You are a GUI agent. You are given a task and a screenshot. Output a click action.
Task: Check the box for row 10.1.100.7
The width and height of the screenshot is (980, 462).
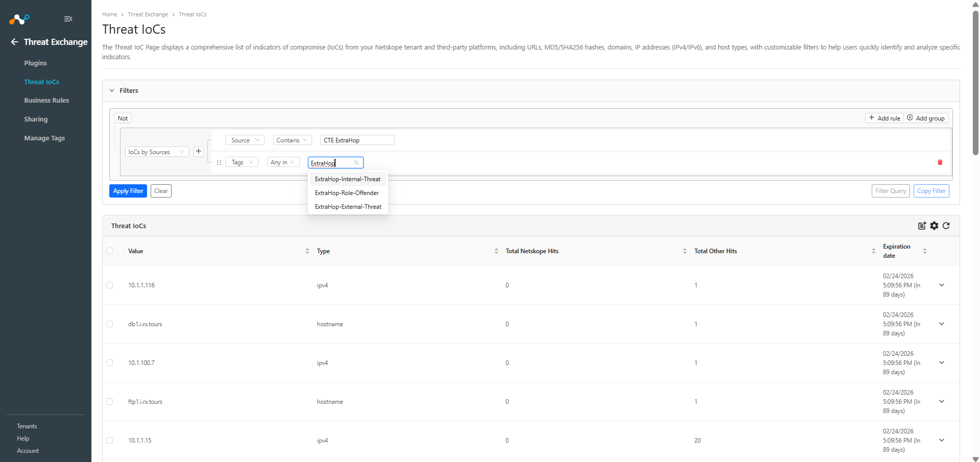110,362
